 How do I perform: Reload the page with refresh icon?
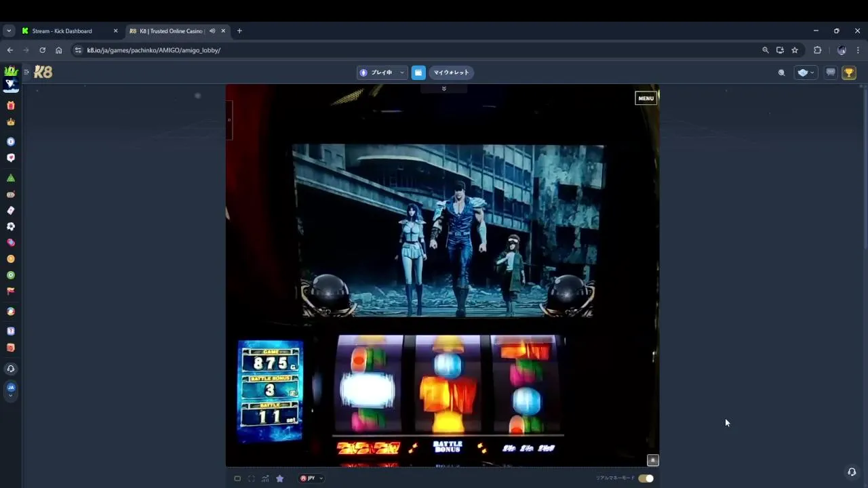pos(42,50)
